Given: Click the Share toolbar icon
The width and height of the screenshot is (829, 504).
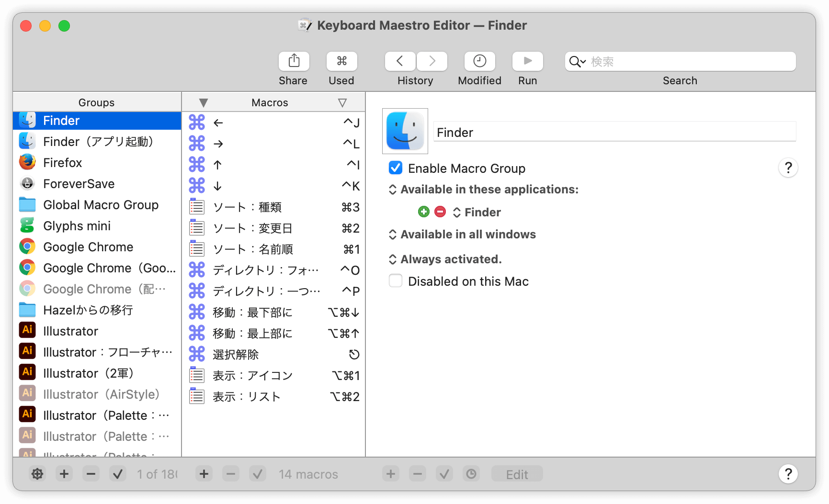Looking at the screenshot, I should pos(294,61).
